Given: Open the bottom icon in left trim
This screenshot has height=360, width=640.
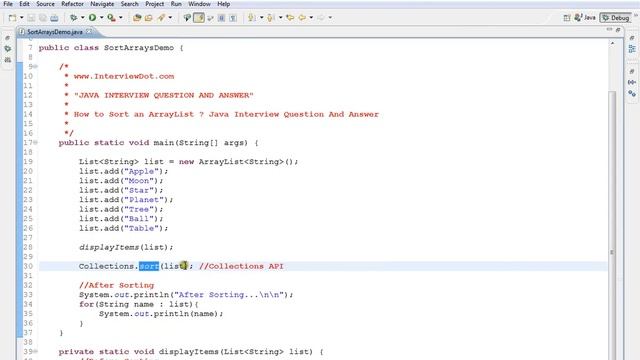Looking at the screenshot, I should click(8, 60).
